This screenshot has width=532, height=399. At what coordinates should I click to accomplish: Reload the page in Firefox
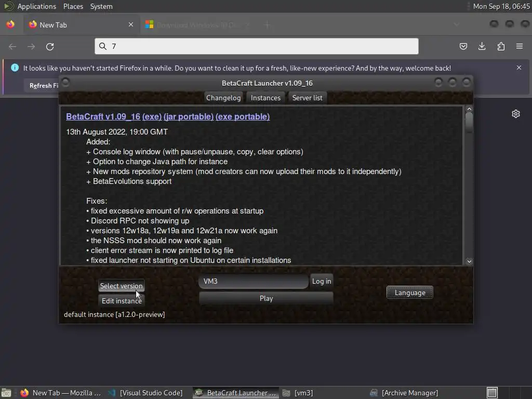[x=50, y=46]
